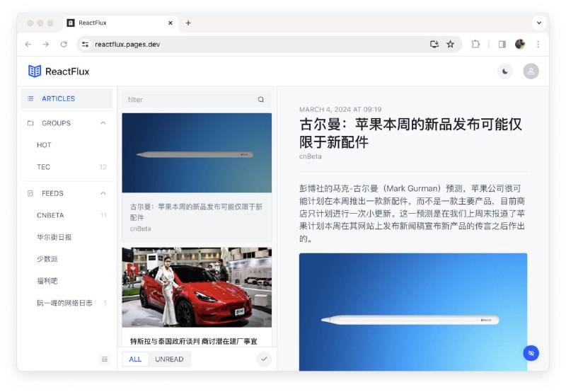Open the Tesla red car article thumbnail

tap(196, 287)
